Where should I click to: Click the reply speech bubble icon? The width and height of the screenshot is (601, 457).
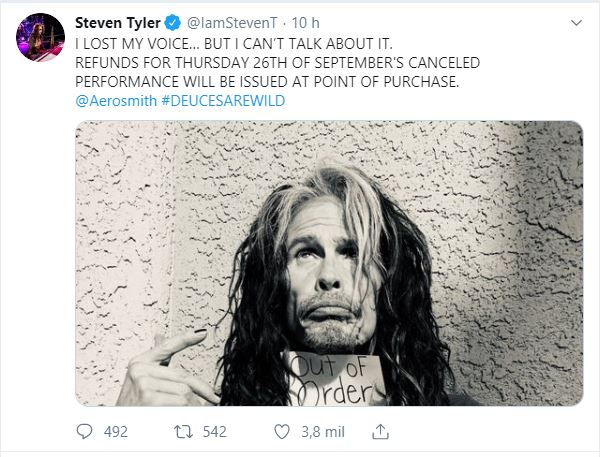coord(85,432)
